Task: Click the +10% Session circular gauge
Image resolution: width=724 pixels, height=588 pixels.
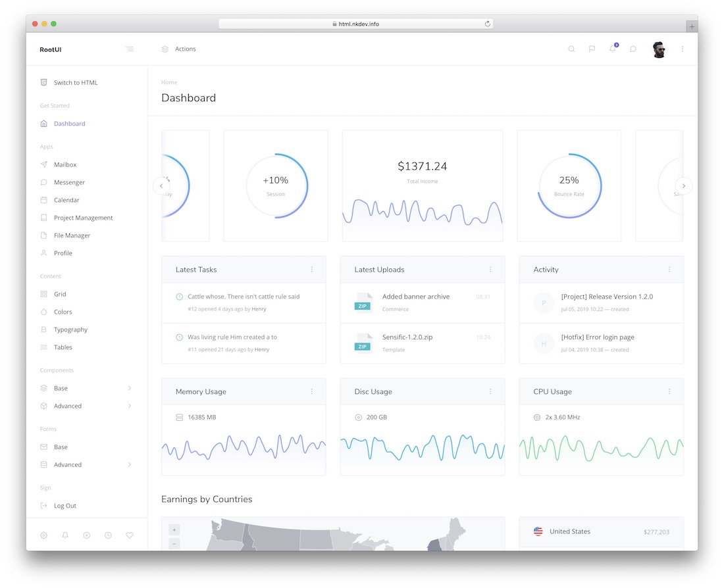Action: click(x=276, y=185)
